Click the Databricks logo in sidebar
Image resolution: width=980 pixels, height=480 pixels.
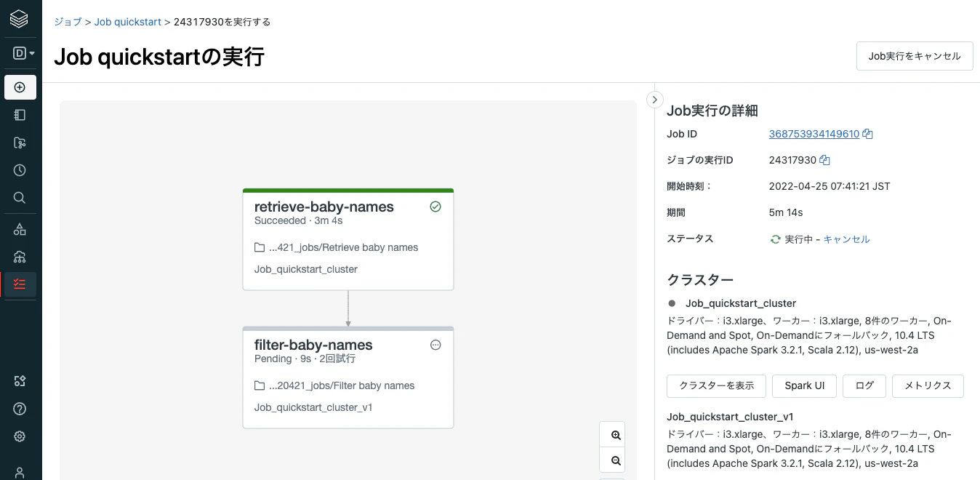tap(20, 20)
